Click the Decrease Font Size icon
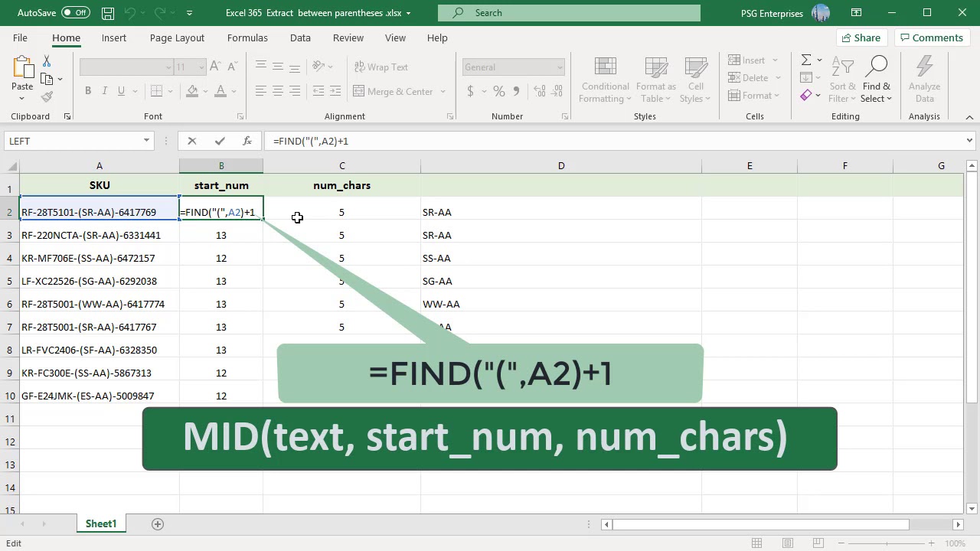Viewport: 980px width, 551px height. click(231, 67)
